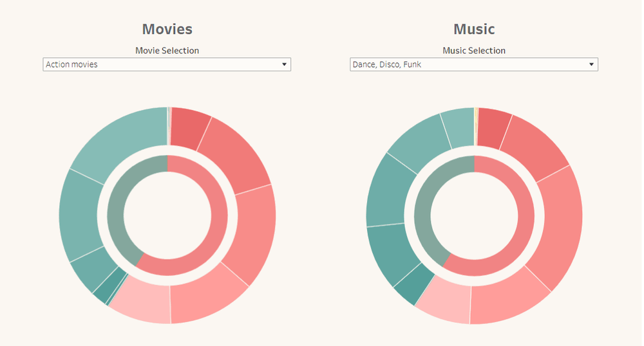Click the largest light teal Movies outer segment
Viewport: 644px width, 346px height.
click(x=126, y=140)
